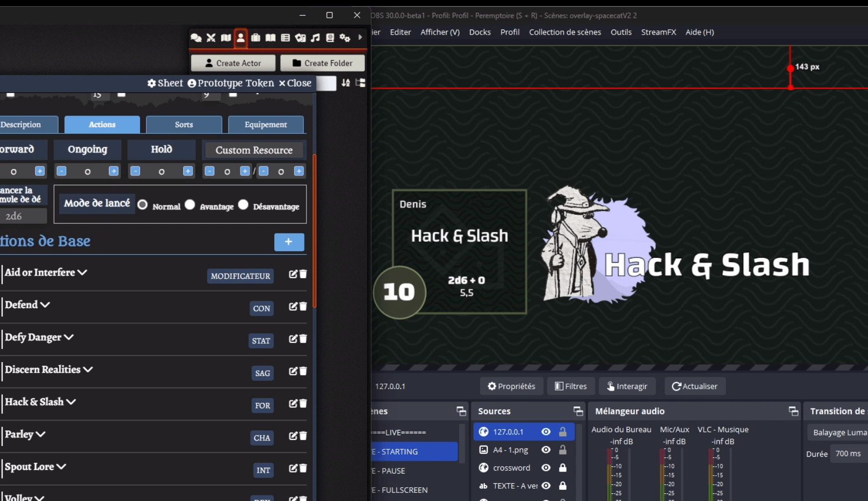Open the StreamFX menu
The image size is (868, 501).
coord(658,32)
